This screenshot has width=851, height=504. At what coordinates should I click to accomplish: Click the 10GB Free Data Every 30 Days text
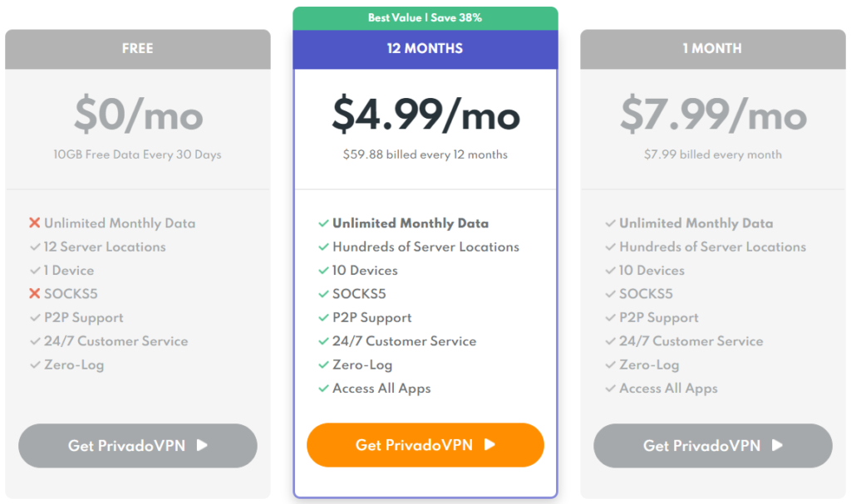(x=137, y=154)
